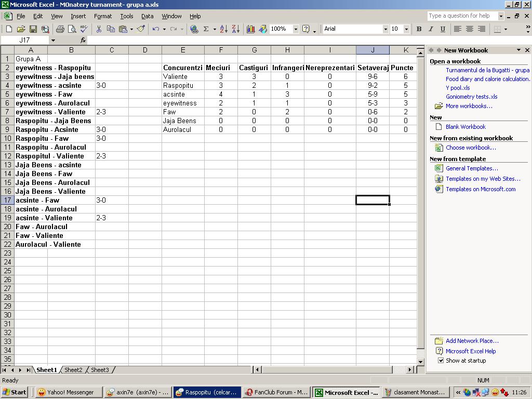Image resolution: width=532 pixels, height=399 pixels.
Task: Click the Type a question for help box
Action: click(x=462, y=16)
